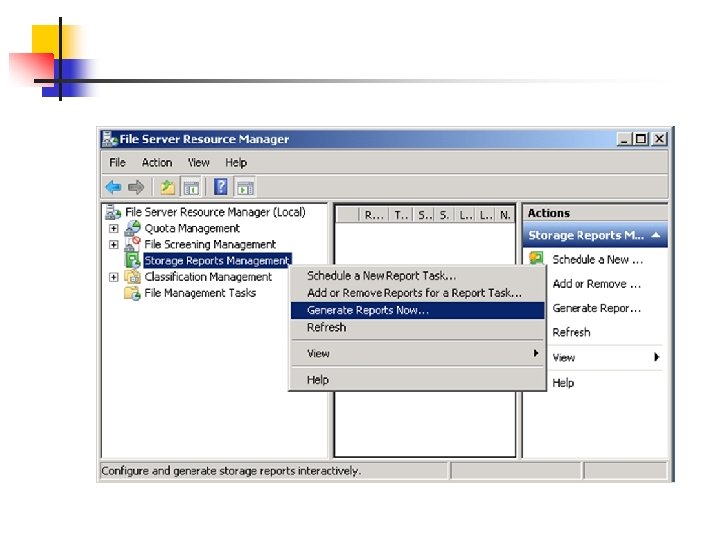Screen dimensions: 720x540
Task: Select Quota Management in the tree
Action: pos(192,228)
